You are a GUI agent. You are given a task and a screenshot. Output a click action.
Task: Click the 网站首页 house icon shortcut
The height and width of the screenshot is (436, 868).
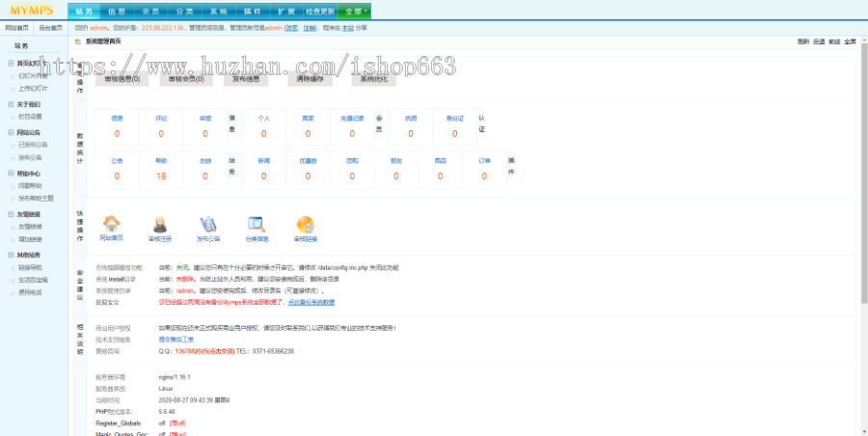[112, 225]
